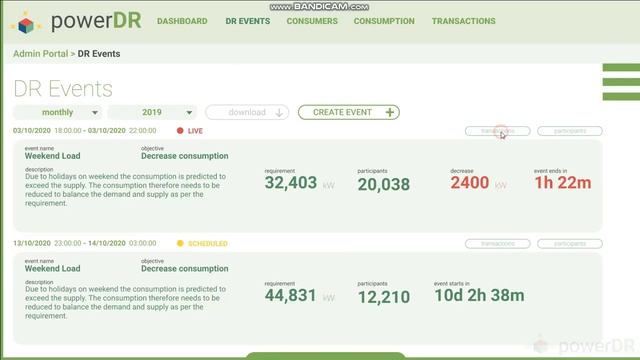Open the monthly period dropdown
This screenshot has height=360, width=640.
[x=58, y=112]
